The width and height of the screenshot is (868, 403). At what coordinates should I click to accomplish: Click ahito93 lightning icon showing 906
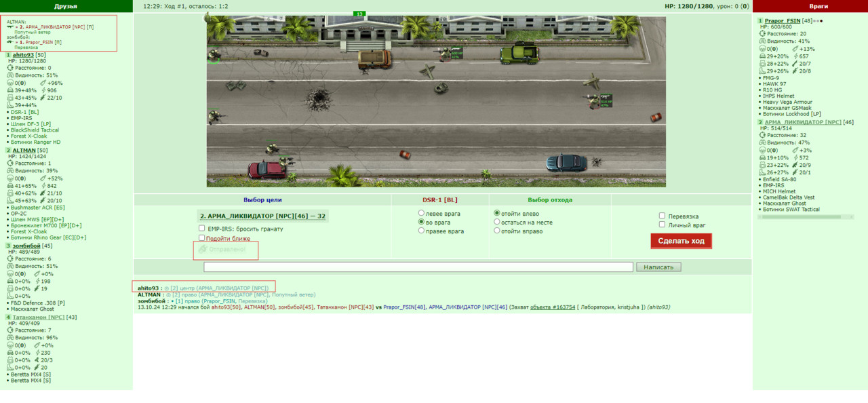[x=44, y=90]
